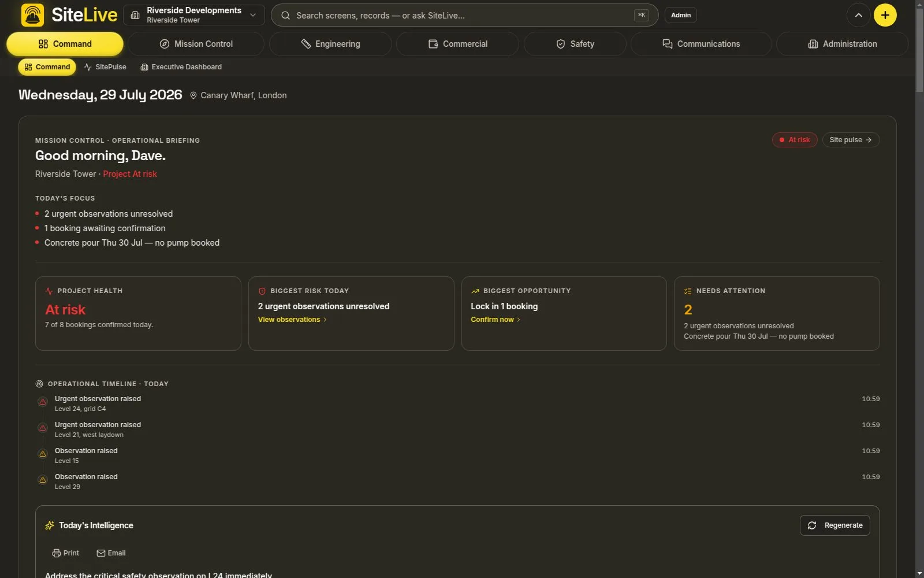
Task: Select the Level 29 observation warning marker
Action: [43, 480]
